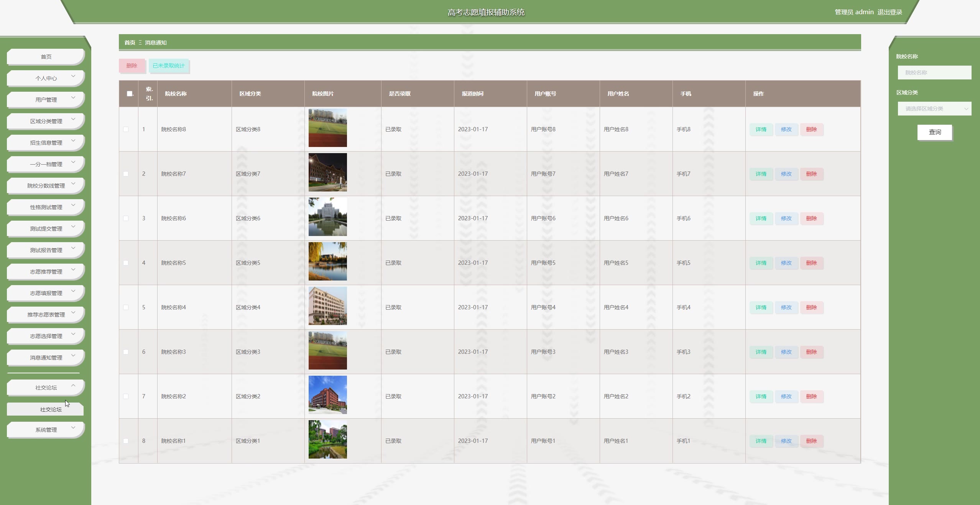Expand the 个人中心 menu chevron
980x505 pixels.
pyautogui.click(x=73, y=76)
